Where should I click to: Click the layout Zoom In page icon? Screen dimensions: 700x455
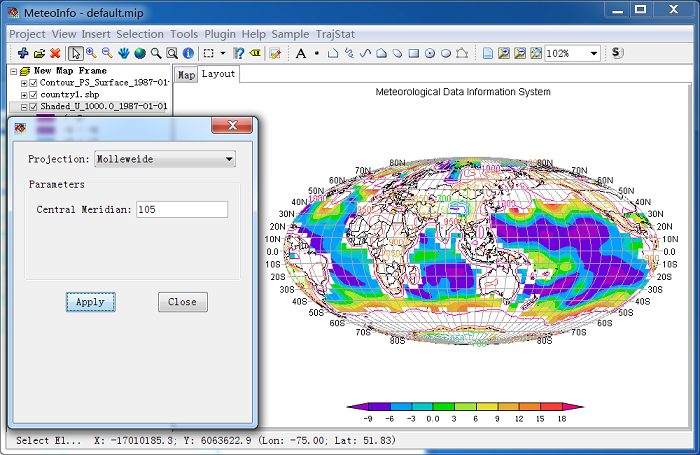point(504,53)
